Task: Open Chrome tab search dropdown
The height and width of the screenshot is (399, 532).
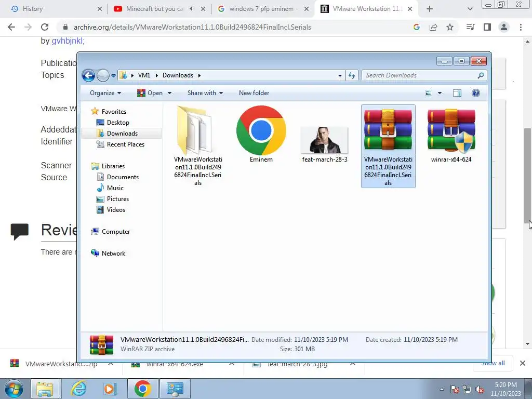Action: pos(470,9)
